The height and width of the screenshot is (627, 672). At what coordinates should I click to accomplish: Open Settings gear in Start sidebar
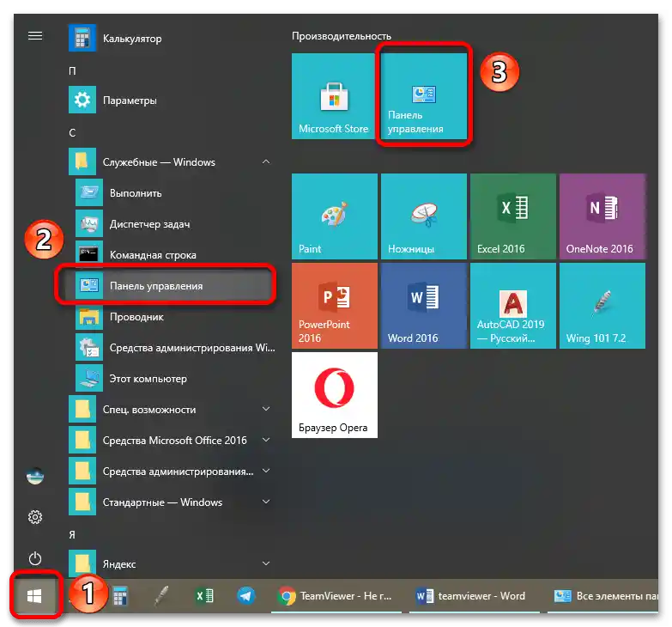point(35,517)
